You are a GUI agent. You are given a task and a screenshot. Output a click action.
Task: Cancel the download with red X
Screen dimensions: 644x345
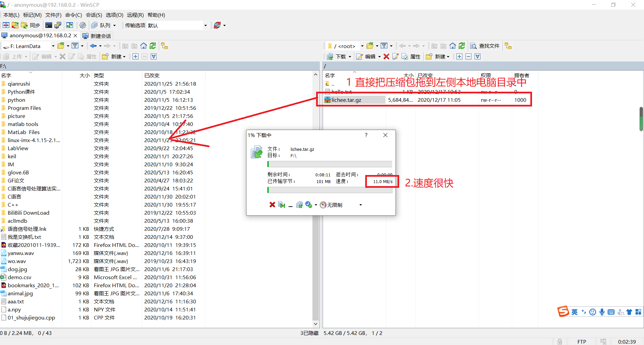coord(272,205)
